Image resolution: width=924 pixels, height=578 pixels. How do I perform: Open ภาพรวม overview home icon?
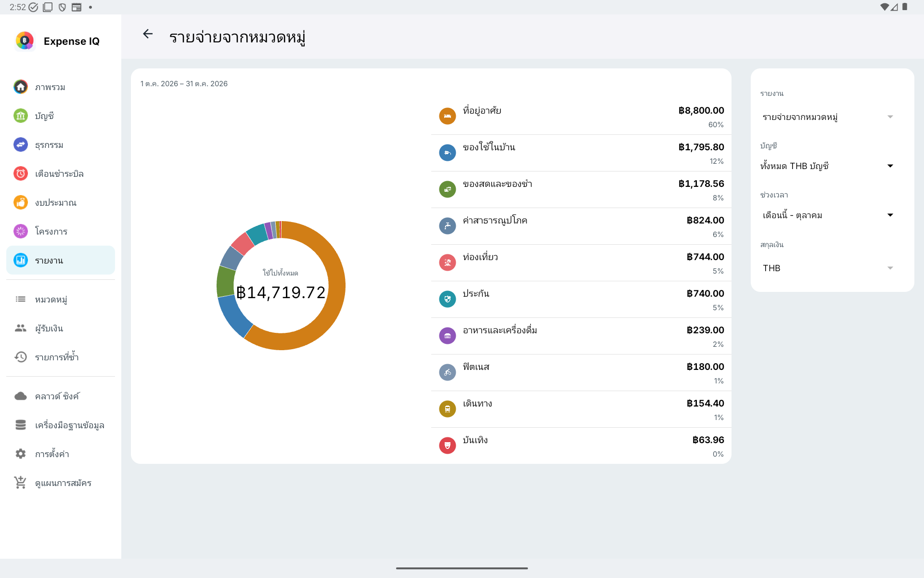click(21, 87)
